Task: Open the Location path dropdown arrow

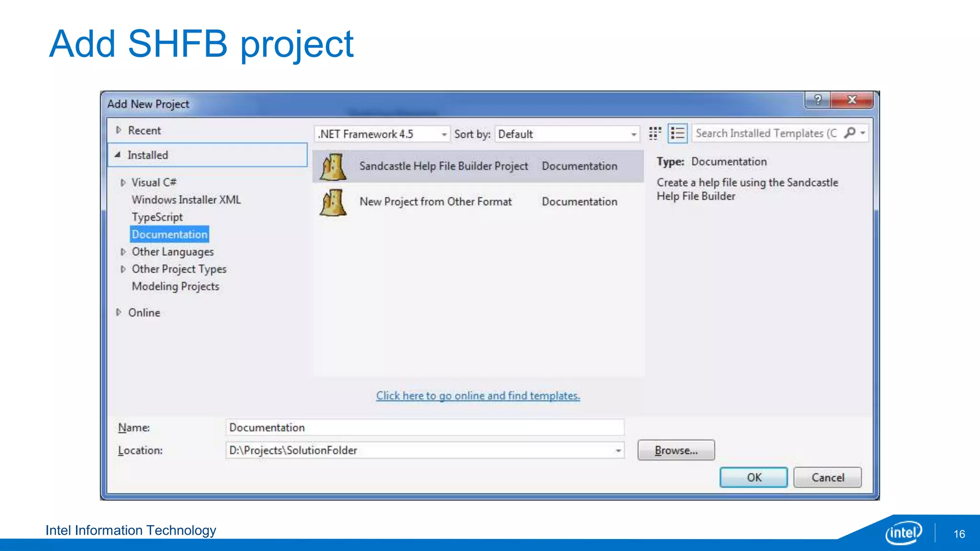Action: [x=618, y=451]
